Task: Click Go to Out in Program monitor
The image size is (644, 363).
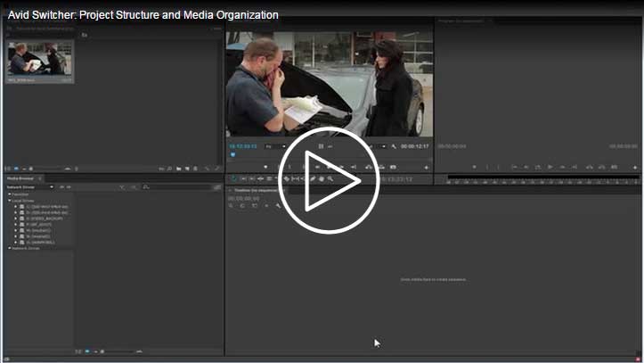Action: [575, 167]
